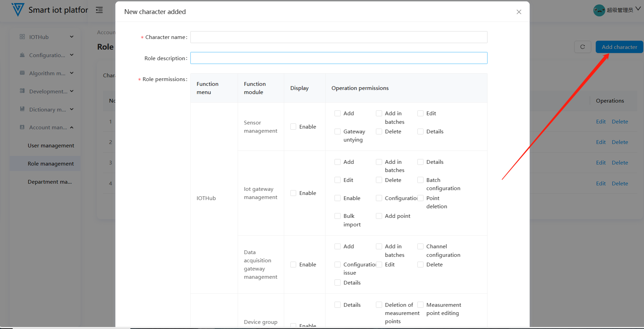
Task: Enable display for Sensor management
Action: pyautogui.click(x=293, y=127)
